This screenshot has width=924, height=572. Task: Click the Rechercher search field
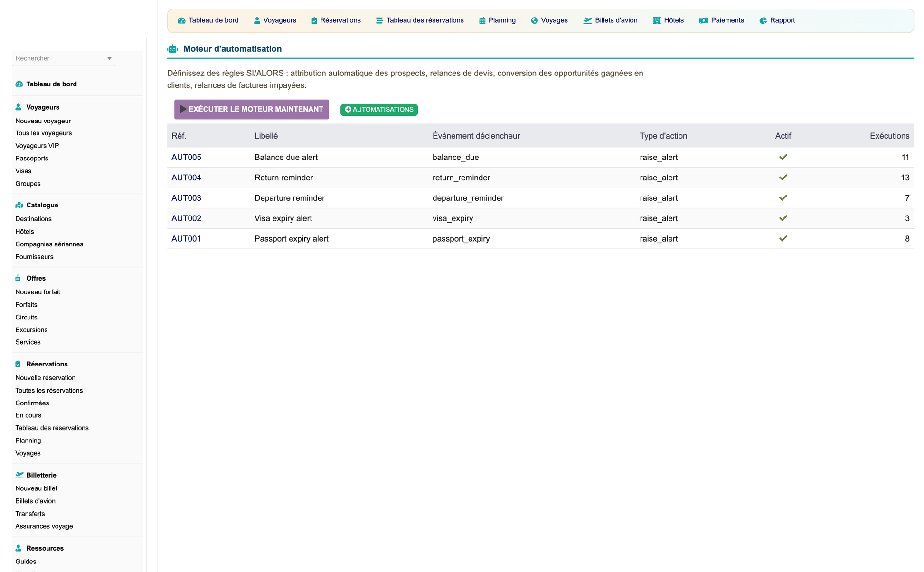click(64, 58)
